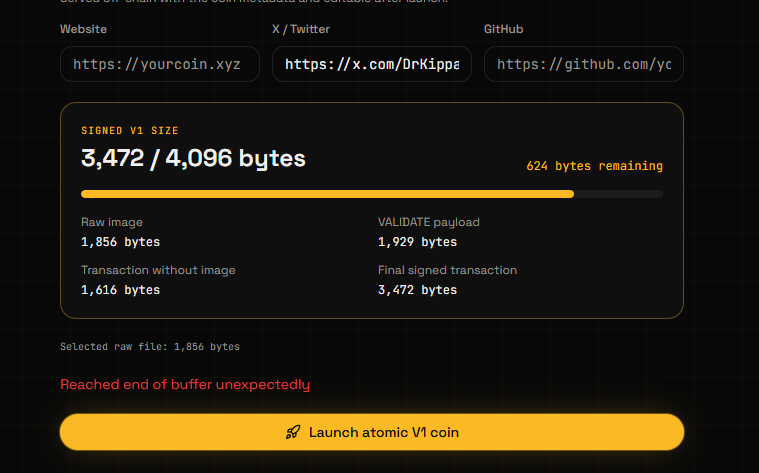Click the 'Transaction without image' label
The width and height of the screenshot is (759, 473).
pos(158,270)
